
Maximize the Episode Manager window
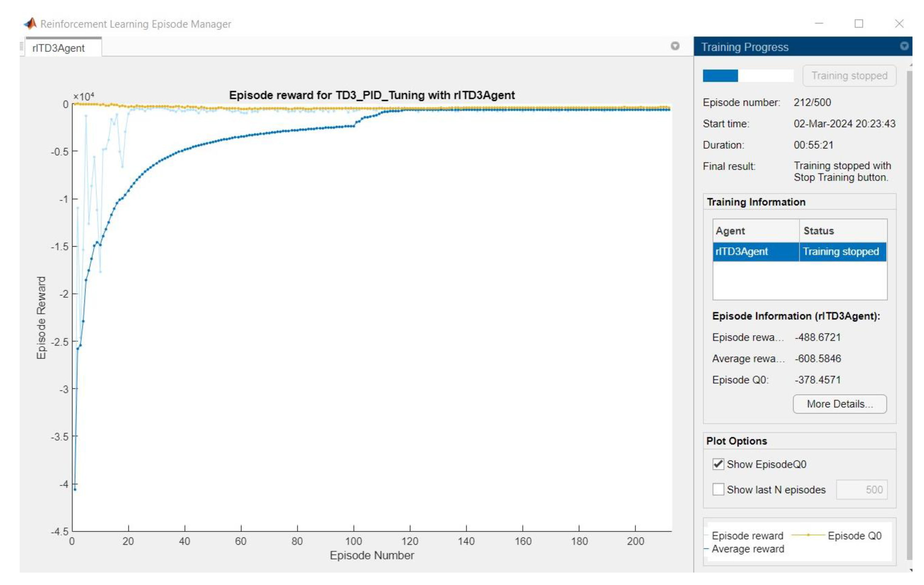pyautogui.click(x=859, y=24)
